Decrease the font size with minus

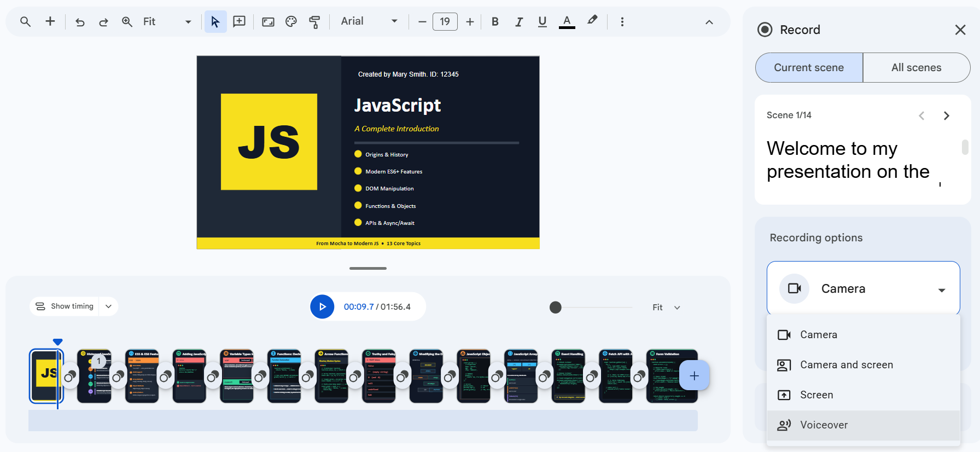coord(422,22)
